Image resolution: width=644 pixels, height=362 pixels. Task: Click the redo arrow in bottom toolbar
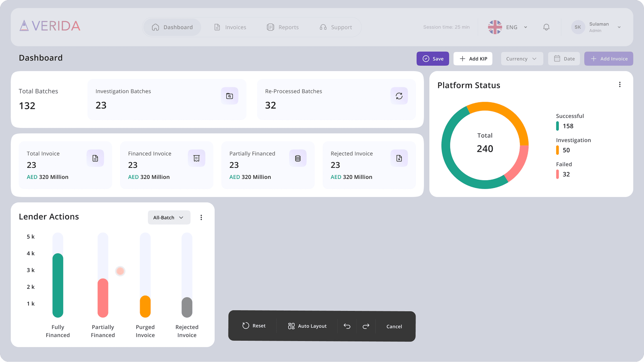(x=366, y=326)
